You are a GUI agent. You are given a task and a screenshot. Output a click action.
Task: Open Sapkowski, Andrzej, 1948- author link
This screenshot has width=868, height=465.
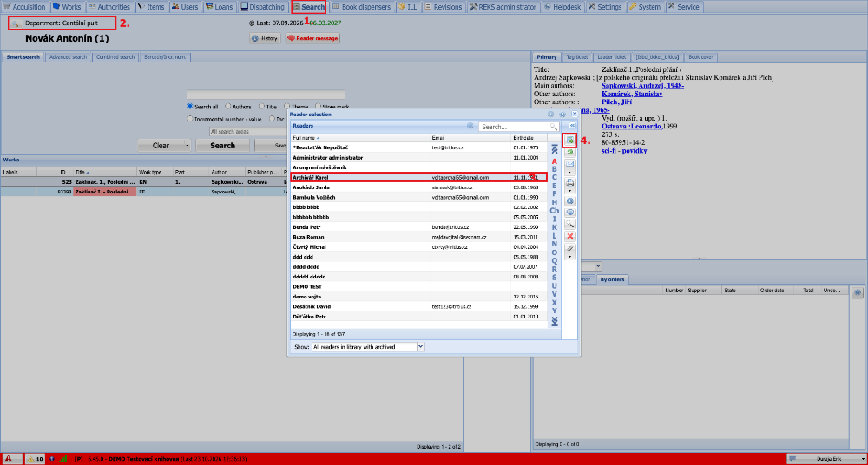642,86
